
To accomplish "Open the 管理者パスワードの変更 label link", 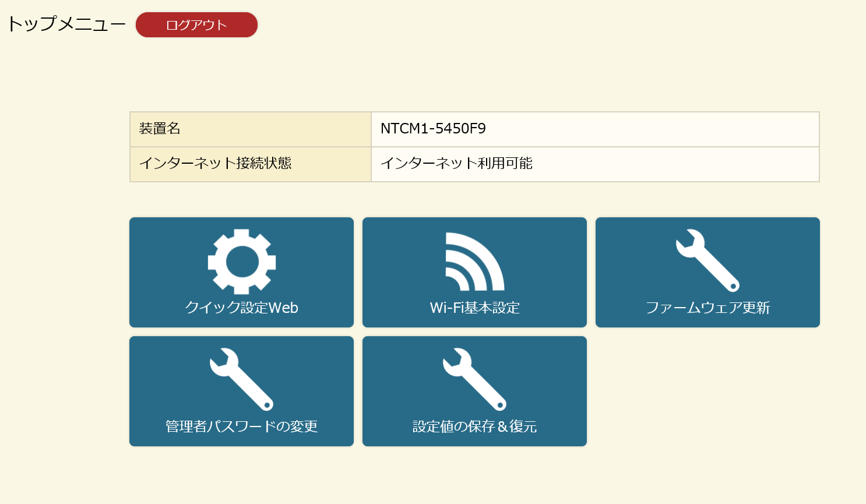I will click(x=241, y=427).
